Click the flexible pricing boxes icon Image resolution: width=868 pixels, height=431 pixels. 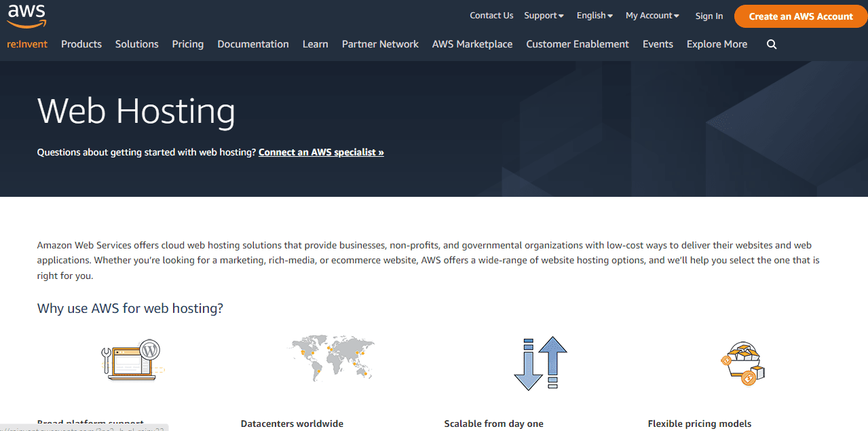point(742,363)
